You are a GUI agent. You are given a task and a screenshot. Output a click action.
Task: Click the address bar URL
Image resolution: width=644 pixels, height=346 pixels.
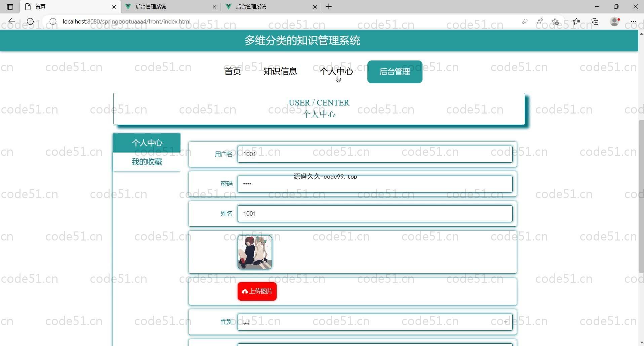pyautogui.click(x=126, y=21)
